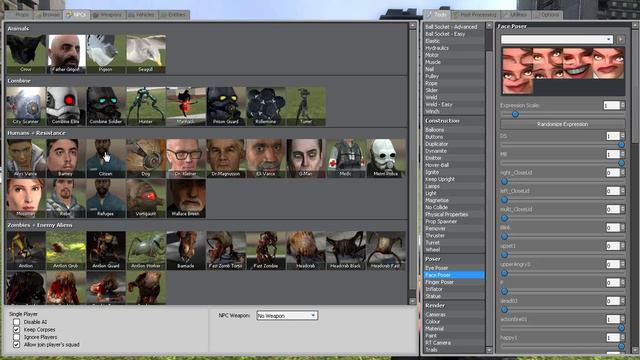Click the NPC list scrollbar down arrow
This screenshot has width=640, height=360.
(x=412, y=301)
